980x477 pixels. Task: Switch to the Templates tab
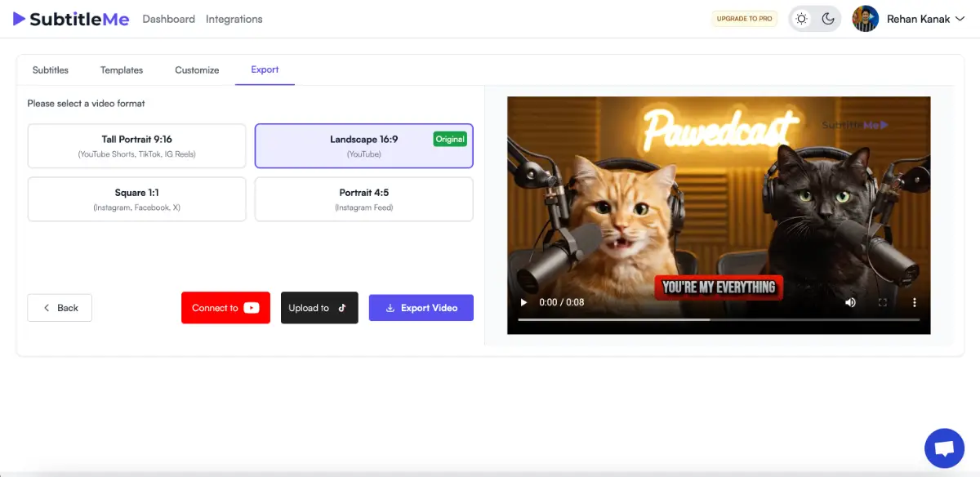click(122, 70)
